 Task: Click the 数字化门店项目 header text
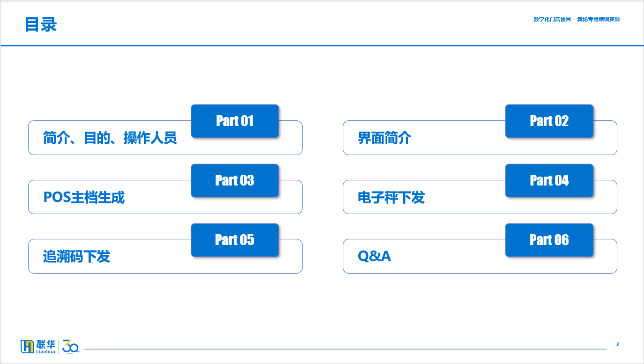coord(553,19)
